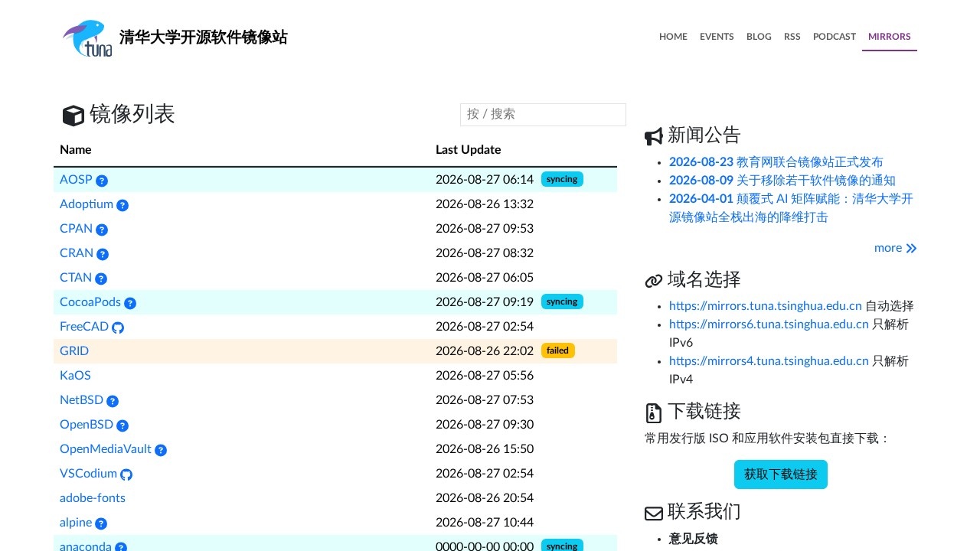
Task: Open the CTAN mirror link
Action: pyautogui.click(x=76, y=278)
